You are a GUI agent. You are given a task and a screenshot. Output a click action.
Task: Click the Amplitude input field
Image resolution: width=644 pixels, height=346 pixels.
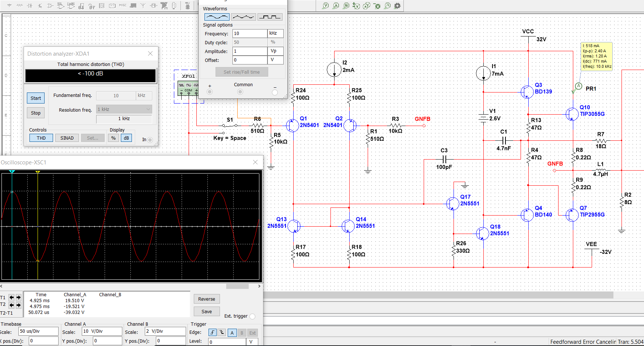[250, 51]
